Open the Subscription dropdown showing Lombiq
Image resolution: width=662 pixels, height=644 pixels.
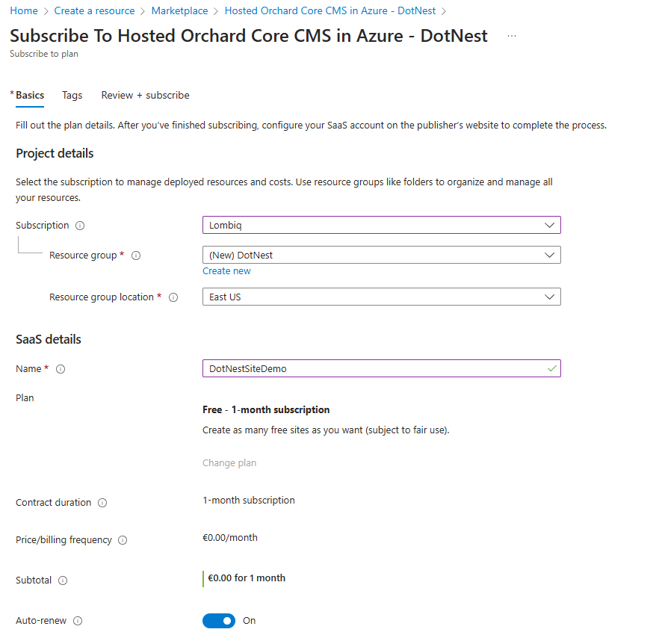382,225
